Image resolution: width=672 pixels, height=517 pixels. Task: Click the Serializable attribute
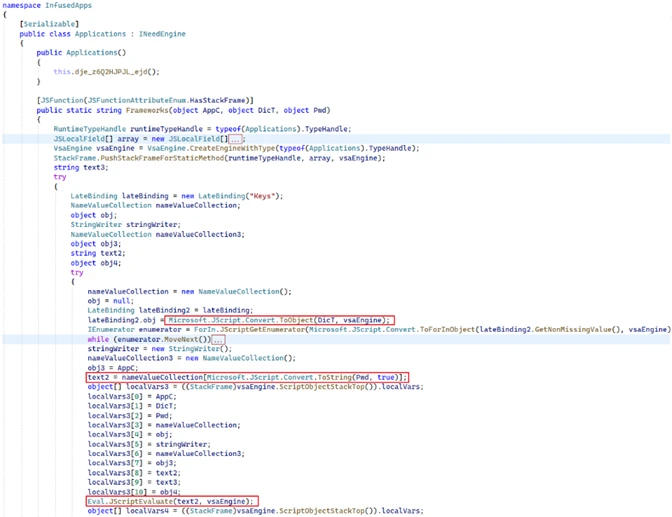pos(42,24)
